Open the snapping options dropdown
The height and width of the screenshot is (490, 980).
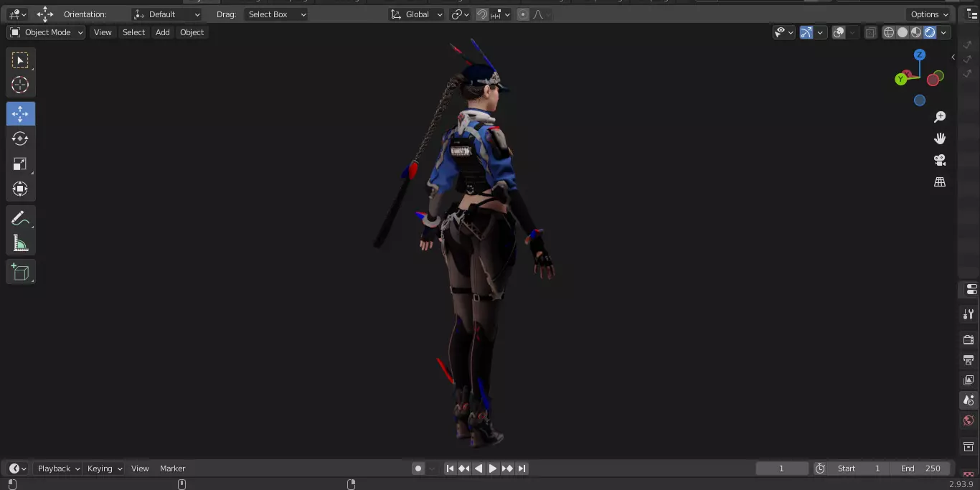point(501,14)
